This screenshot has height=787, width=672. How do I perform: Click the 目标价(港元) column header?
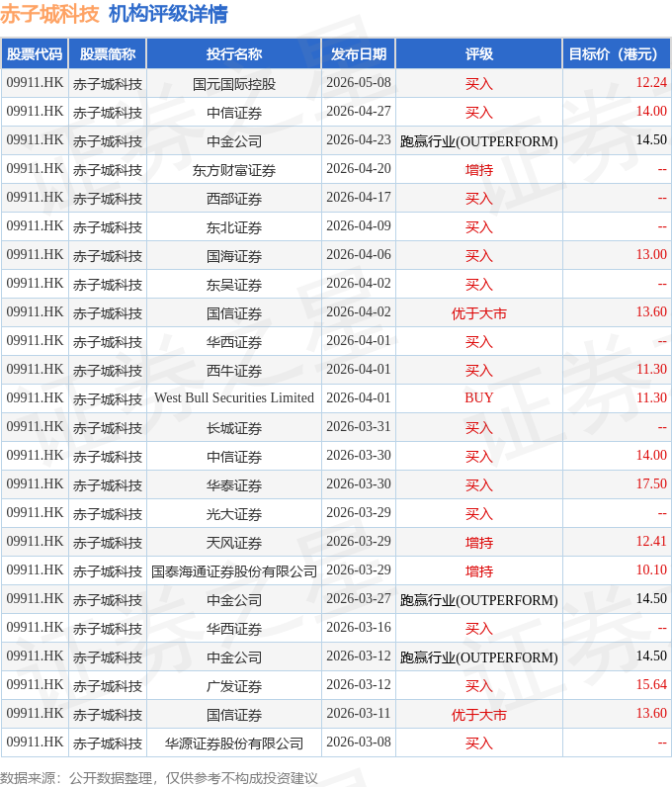(617, 53)
